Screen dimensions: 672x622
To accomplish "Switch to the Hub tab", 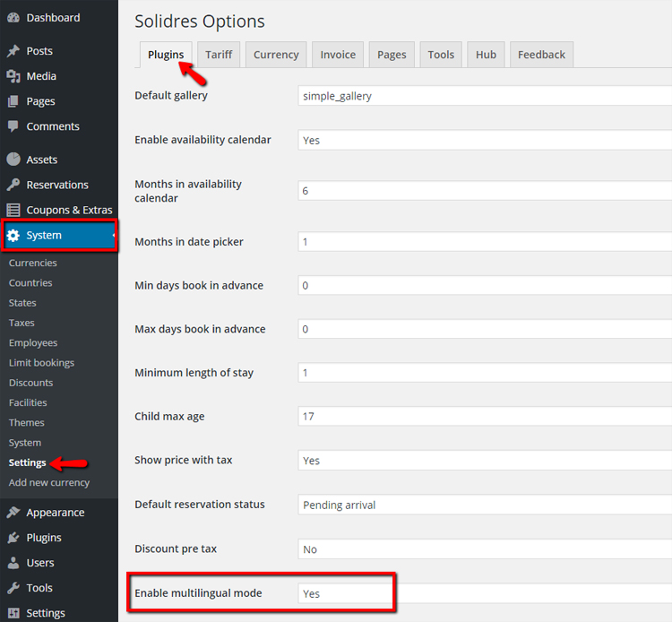I will [486, 55].
